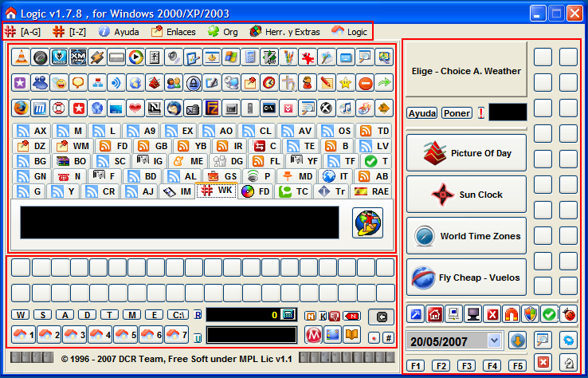Switch to the WK tab
588x378 pixels.
(x=217, y=191)
